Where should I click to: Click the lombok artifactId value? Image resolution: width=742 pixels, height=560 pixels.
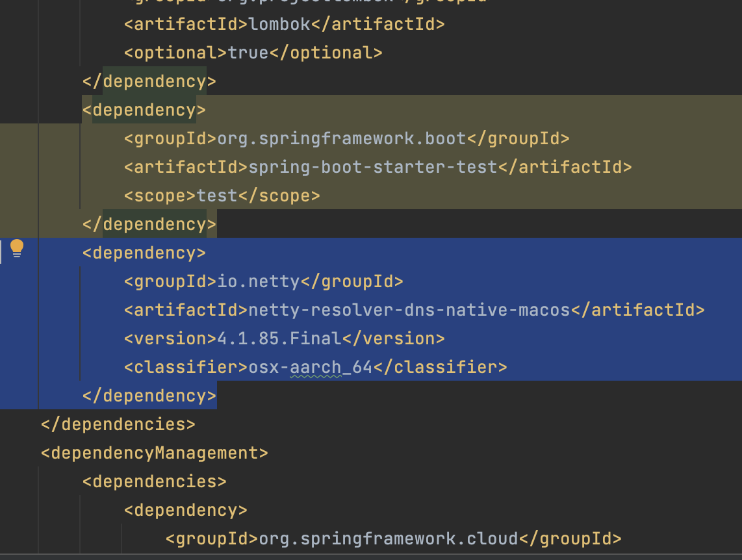(x=279, y=24)
